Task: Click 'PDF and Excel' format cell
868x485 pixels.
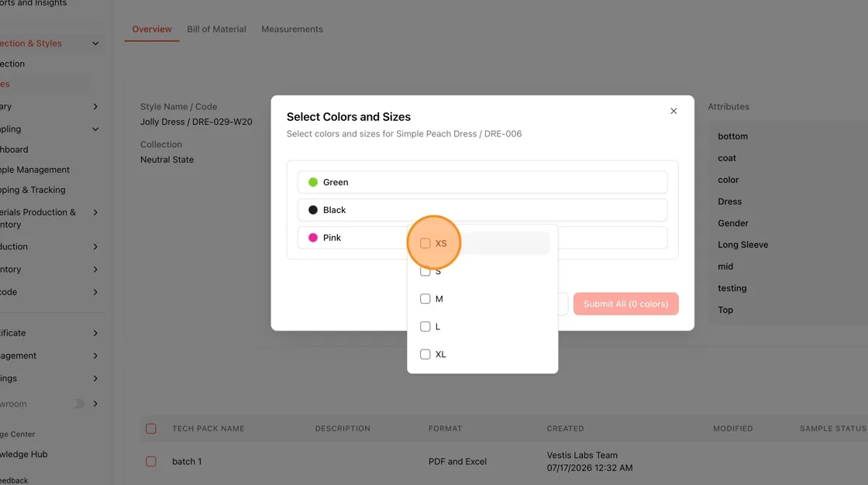Action: pyautogui.click(x=457, y=461)
